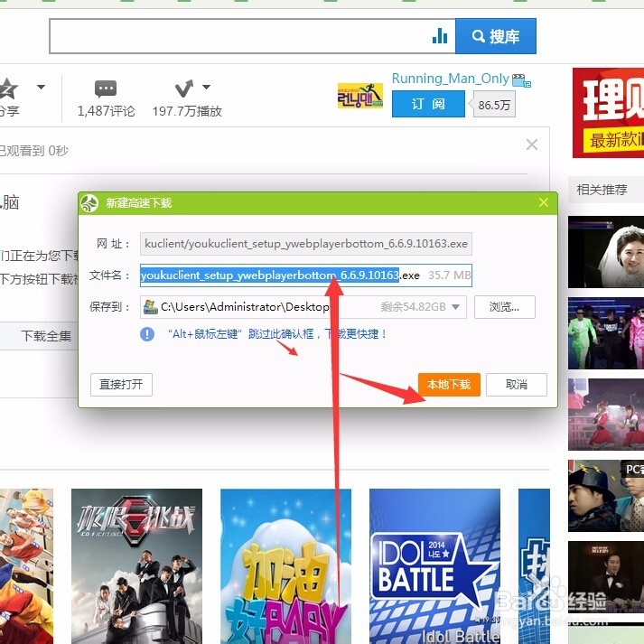644x644 pixels.
Task: Click the 订阅 subscribe button
Action: coord(428,104)
